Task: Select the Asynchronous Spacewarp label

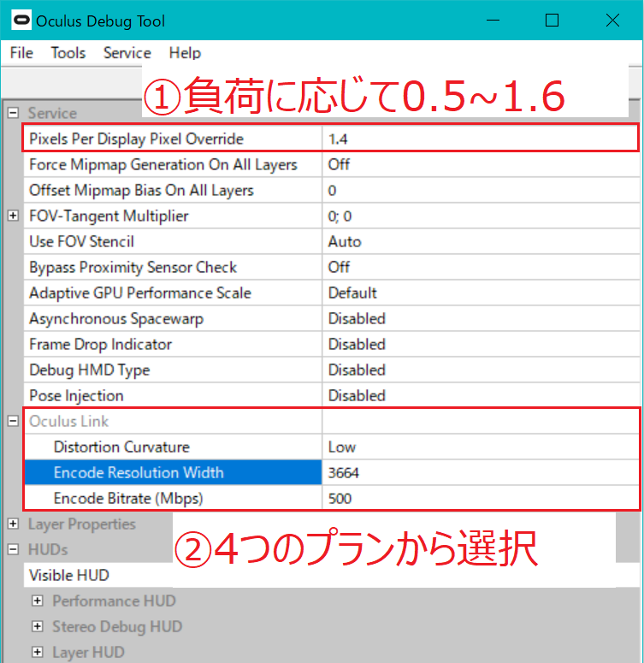Action: coord(116,319)
